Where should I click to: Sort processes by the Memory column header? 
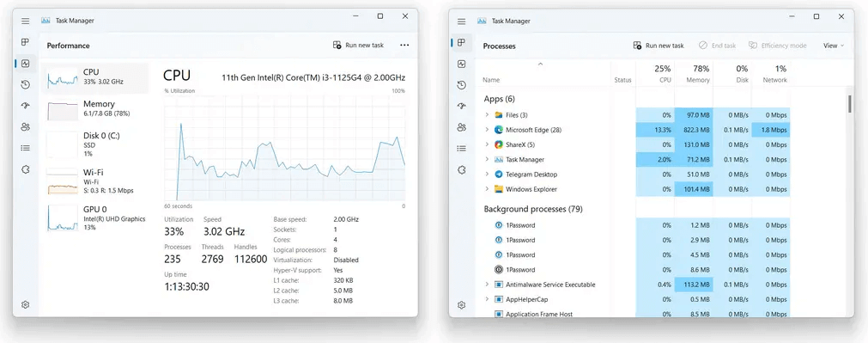pos(694,74)
